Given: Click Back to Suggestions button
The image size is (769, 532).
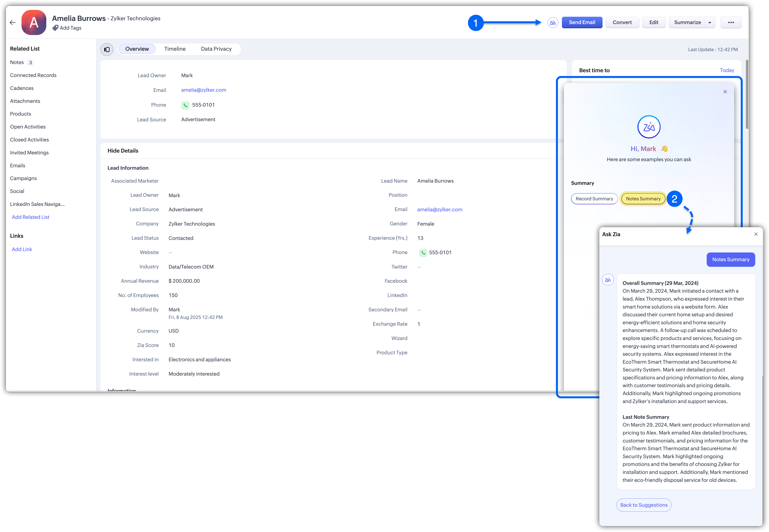Looking at the screenshot, I should (x=644, y=505).
